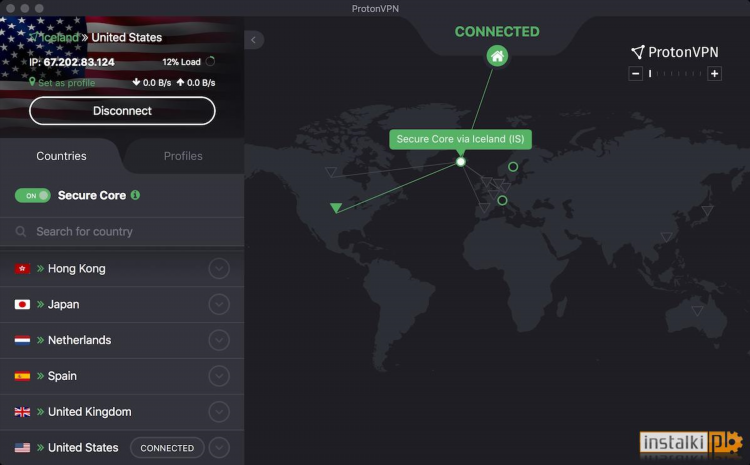Click the Hong Kong country name
750x465 pixels.
click(77, 268)
